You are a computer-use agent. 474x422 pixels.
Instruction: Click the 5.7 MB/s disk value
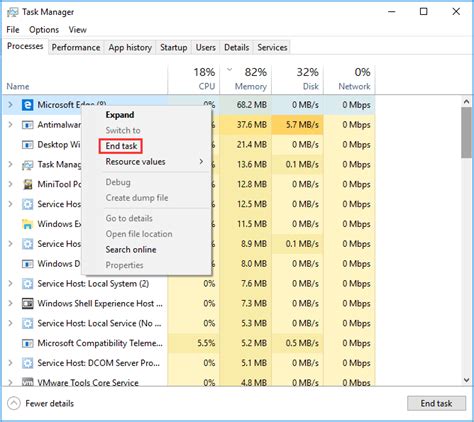pyautogui.click(x=302, y=125)
